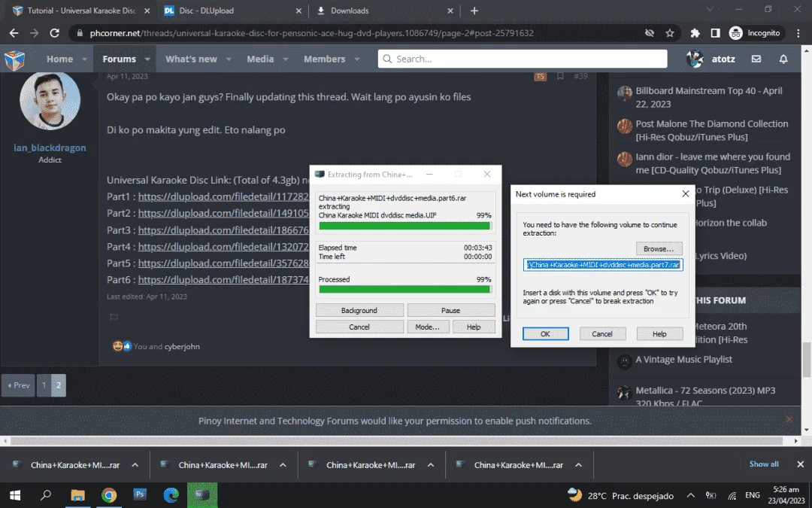The width and height of the screenshot is (812, 508).
Task: Click the third-party cookie blocked eye icon
Action: click(649, 32)
